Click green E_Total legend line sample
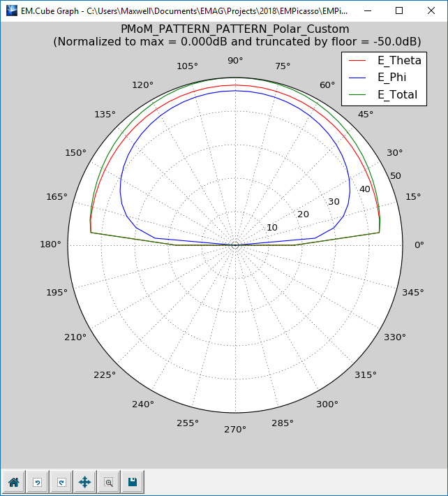The image size is (448, 496). tap(357, 94)
